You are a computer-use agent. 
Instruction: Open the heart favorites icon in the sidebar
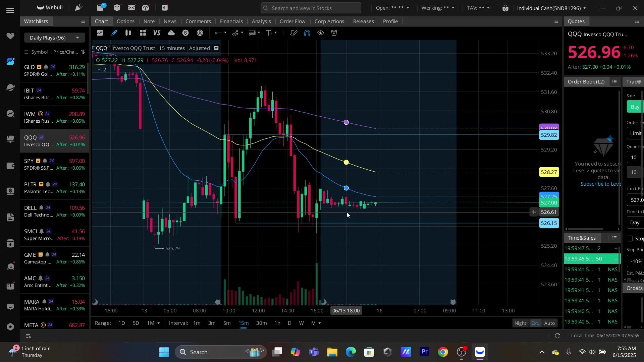[10, 36]
